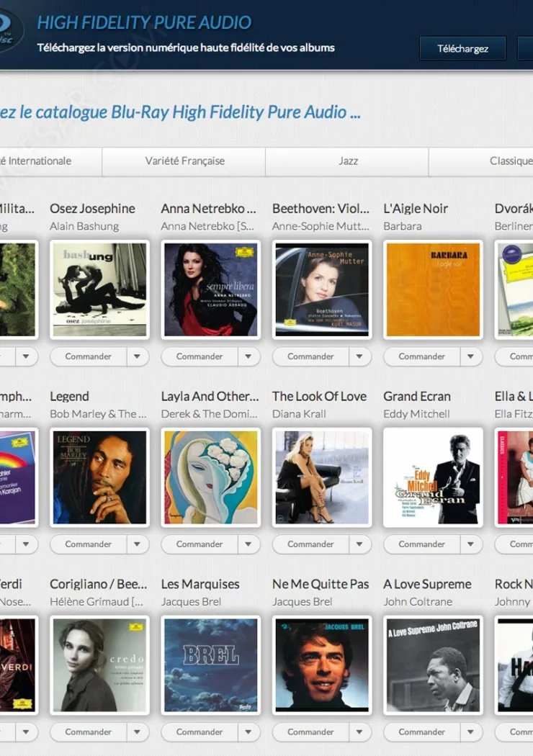
Task: Open dropdown arrow for A Love Supreme
Action: [x=471, y=732]
